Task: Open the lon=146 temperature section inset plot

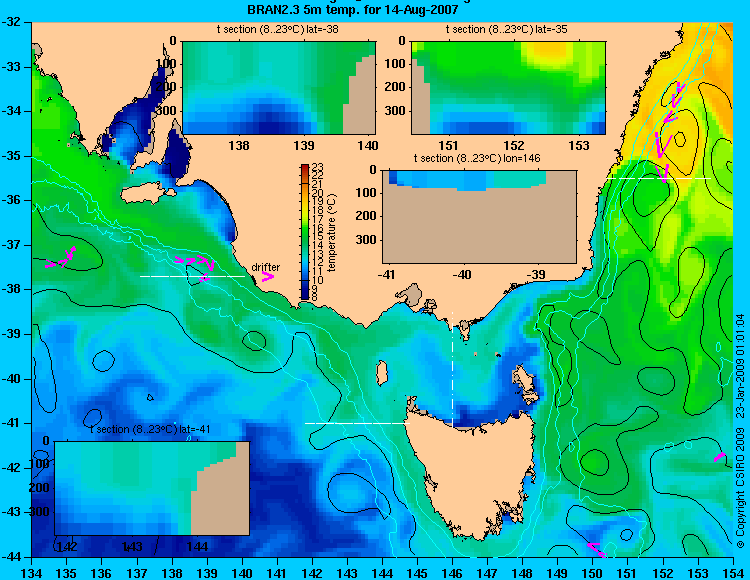Action: click(479, 217)
